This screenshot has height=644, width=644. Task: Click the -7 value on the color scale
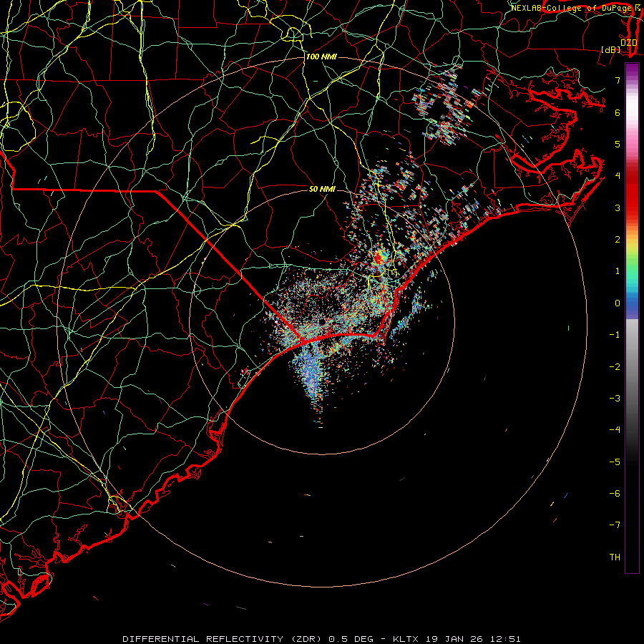[x=615, y=525]
